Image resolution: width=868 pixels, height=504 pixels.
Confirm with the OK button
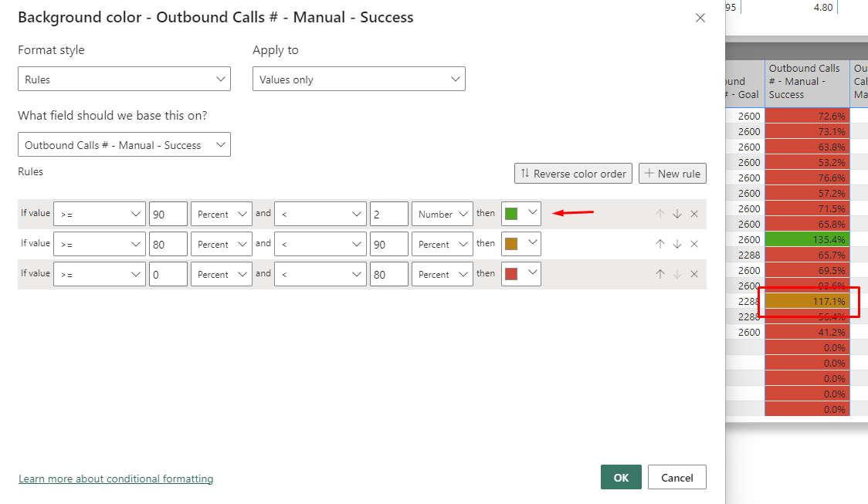tap(621, 477)
